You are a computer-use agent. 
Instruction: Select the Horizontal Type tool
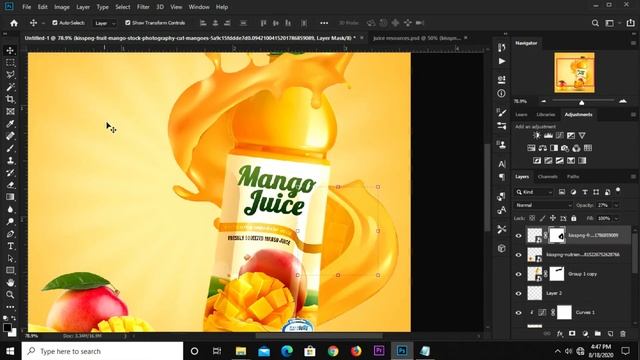pyautogui.click(x=10, y=246)
